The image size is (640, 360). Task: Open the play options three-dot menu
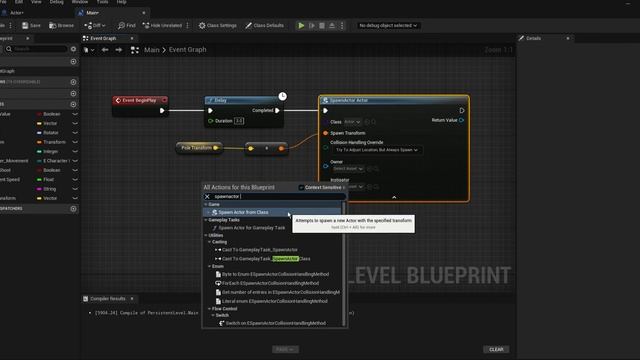pyautogui.click(x=342, y=25)
